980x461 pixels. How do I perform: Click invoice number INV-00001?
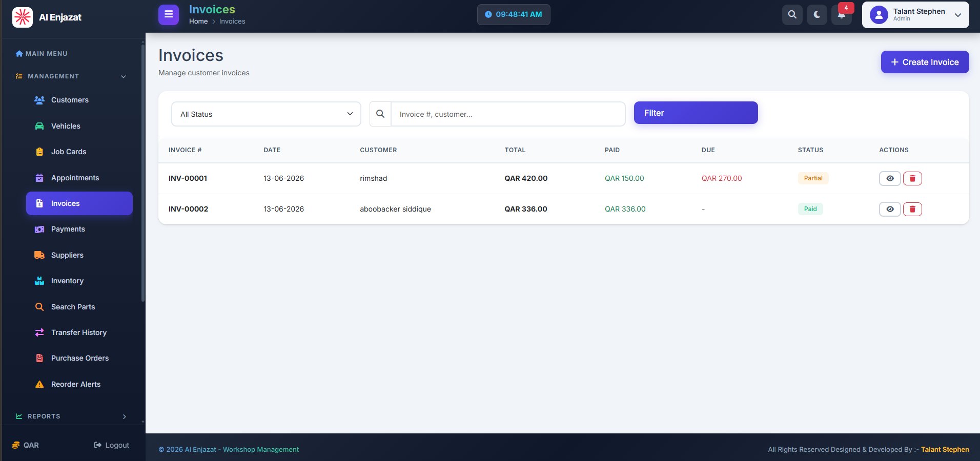click(188, 178)
